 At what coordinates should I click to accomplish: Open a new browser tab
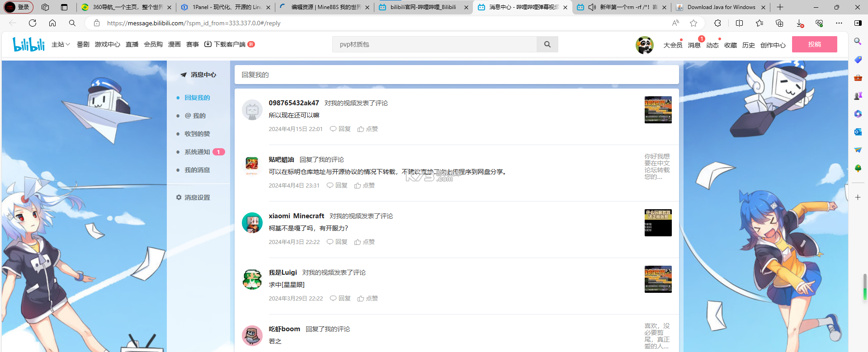pos(780,7)
